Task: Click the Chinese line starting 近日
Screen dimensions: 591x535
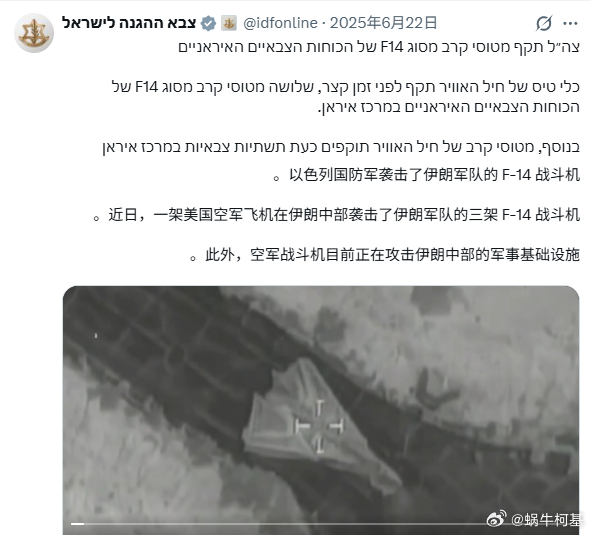Action: pos(336,215)
